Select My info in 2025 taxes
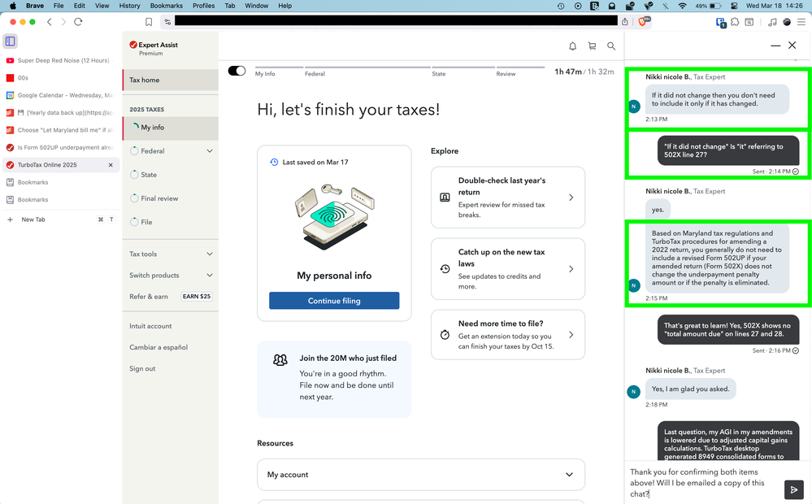The height and width of the screenshot is (504, 812). tap(171, 128)
